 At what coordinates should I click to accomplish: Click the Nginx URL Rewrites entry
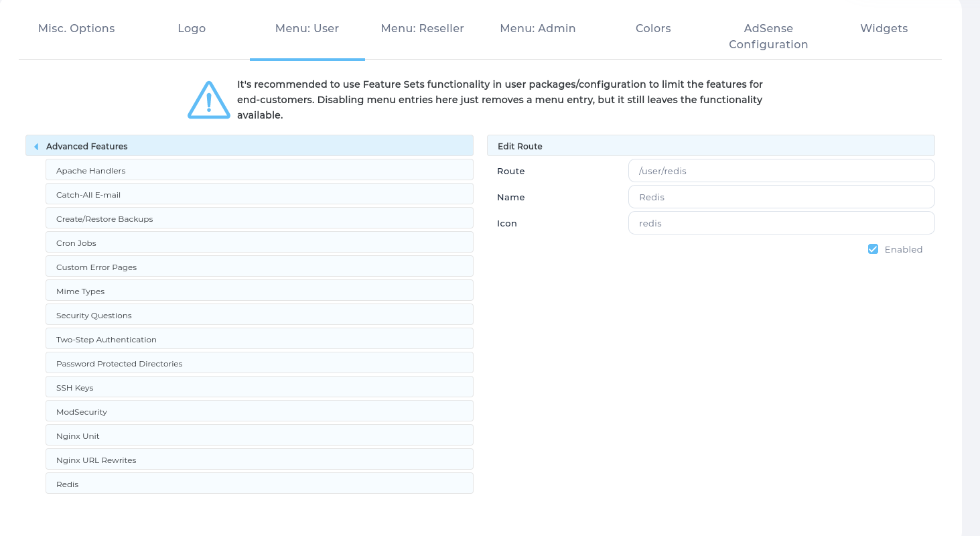[x=259, y=460]
